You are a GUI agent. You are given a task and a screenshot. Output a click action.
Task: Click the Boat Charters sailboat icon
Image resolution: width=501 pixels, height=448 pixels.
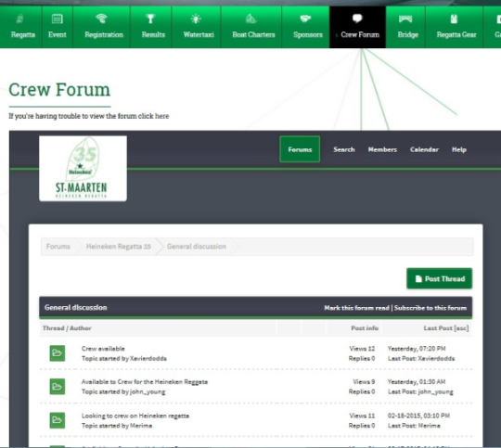251,19
